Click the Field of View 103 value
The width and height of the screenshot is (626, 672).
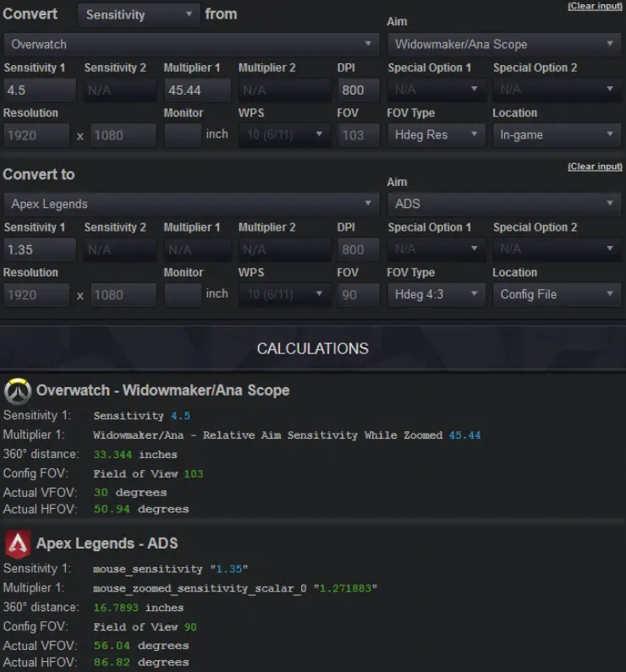pos(148,474)
